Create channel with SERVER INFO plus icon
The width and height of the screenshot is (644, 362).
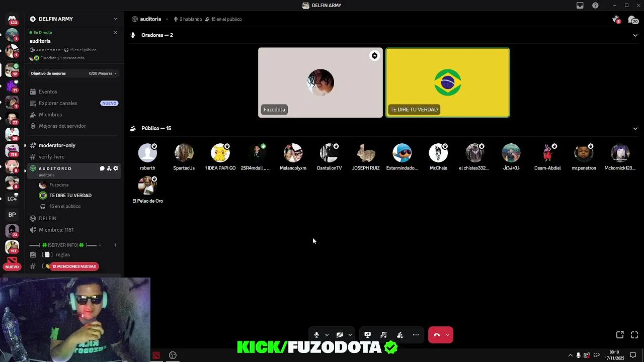(115, 245)
